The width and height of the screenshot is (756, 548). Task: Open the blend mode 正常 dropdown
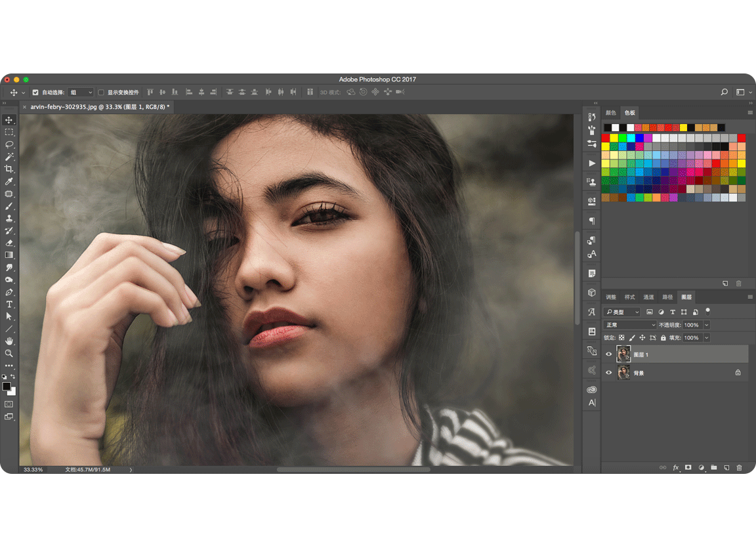pyautogui.click(x=630, y=325)
